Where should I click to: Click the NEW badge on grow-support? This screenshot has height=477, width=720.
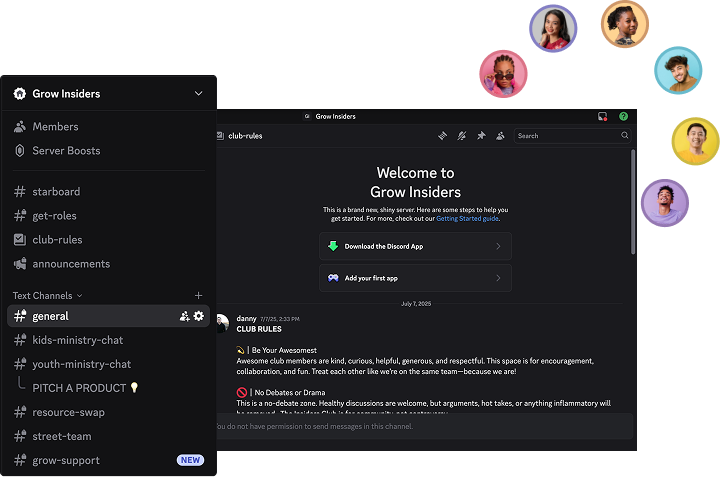pos(191,460)
